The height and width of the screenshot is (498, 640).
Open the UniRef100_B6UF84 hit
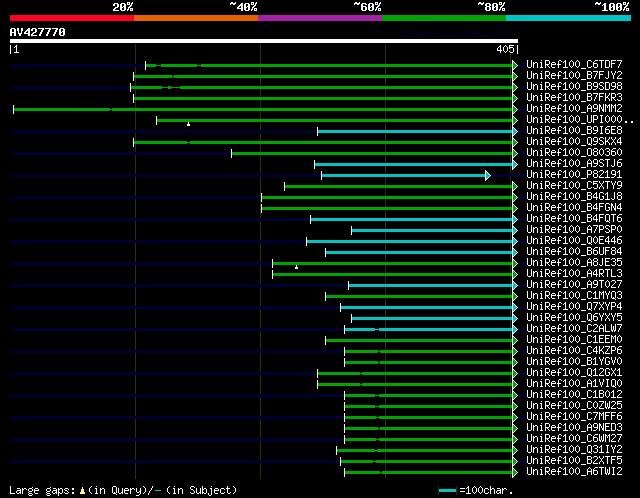(x=574, y=252)
